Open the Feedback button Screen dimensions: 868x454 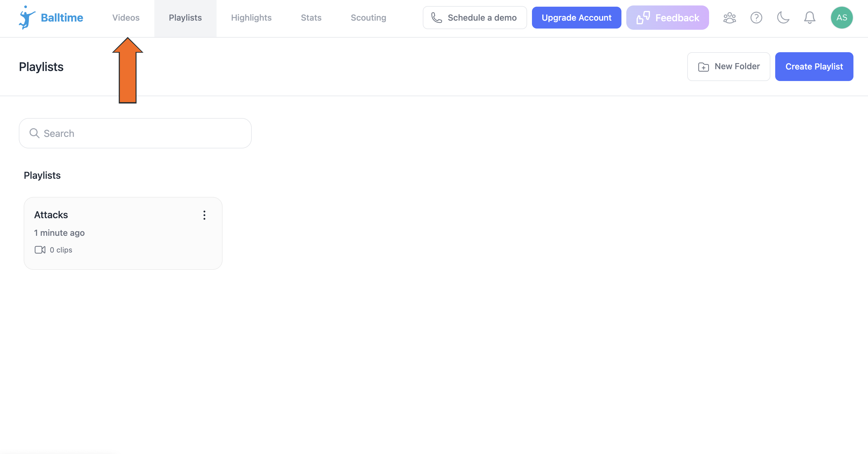point(667,18)
